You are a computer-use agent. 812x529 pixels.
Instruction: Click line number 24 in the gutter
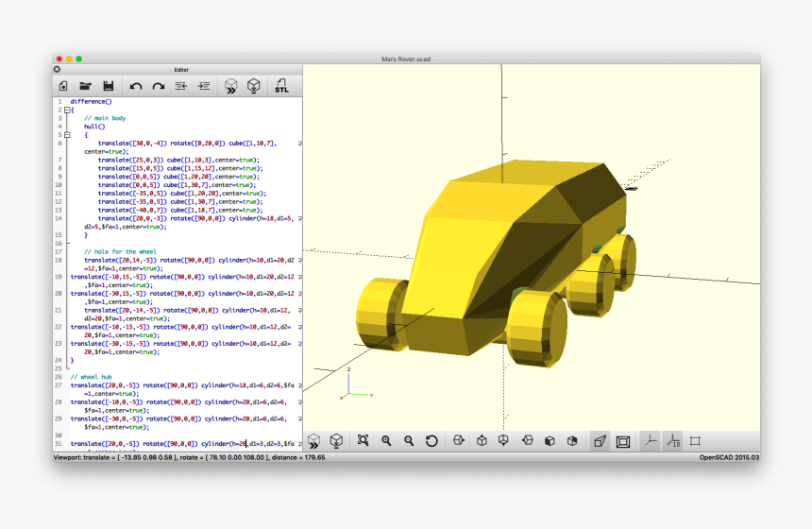tap(59, 361)
